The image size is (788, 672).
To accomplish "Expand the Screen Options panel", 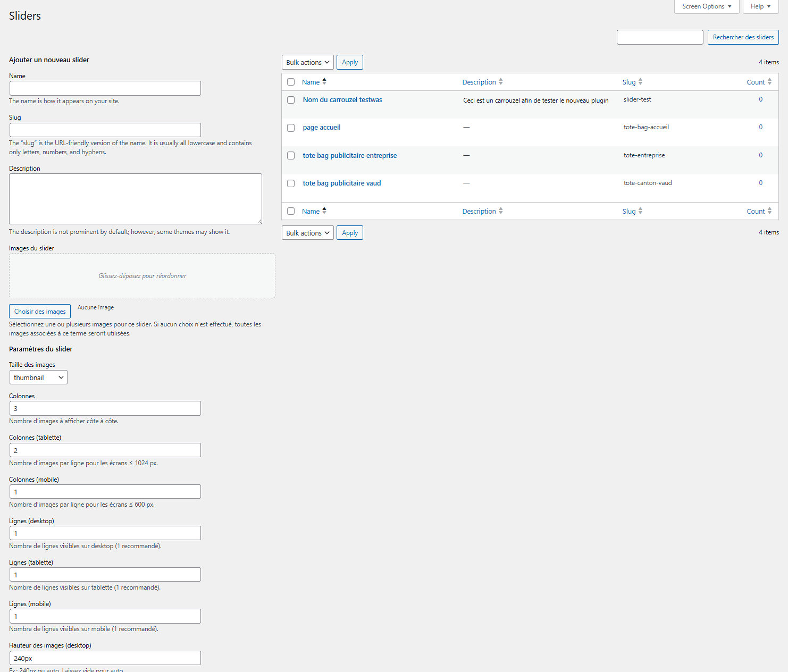I will pos(706,6).
